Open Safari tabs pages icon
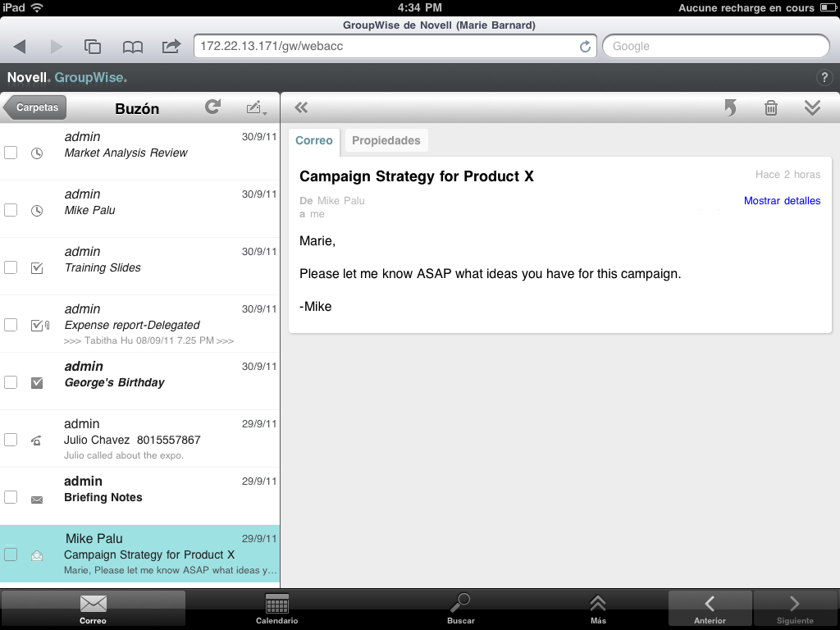 click(x=93, y=47)
